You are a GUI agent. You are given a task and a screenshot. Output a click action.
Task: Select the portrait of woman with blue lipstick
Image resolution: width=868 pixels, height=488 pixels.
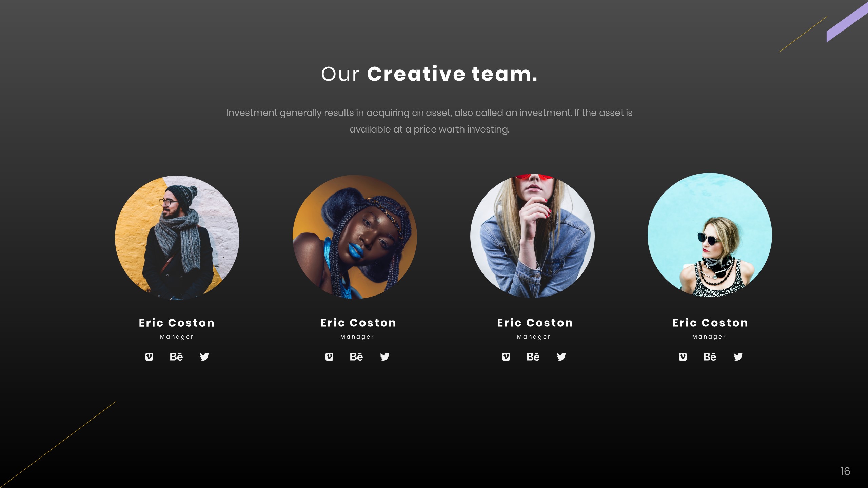point(355,237)
